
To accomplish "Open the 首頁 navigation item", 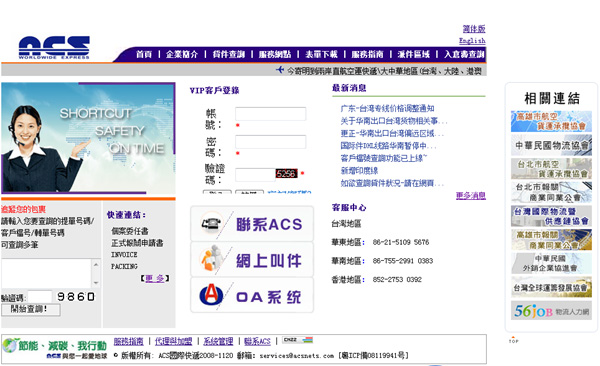I will 144,54.
